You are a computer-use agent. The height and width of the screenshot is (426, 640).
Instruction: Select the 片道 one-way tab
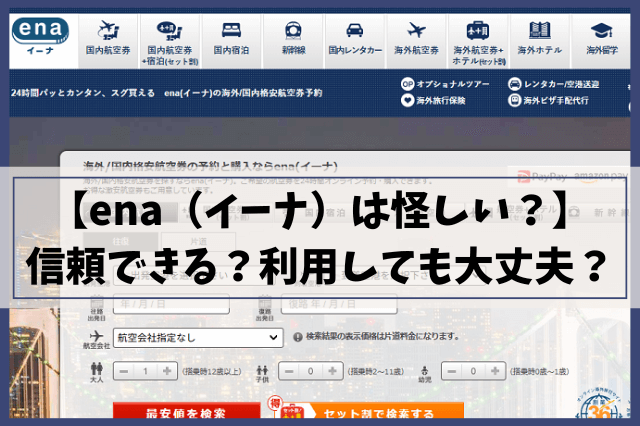click(x=198, y=242)
